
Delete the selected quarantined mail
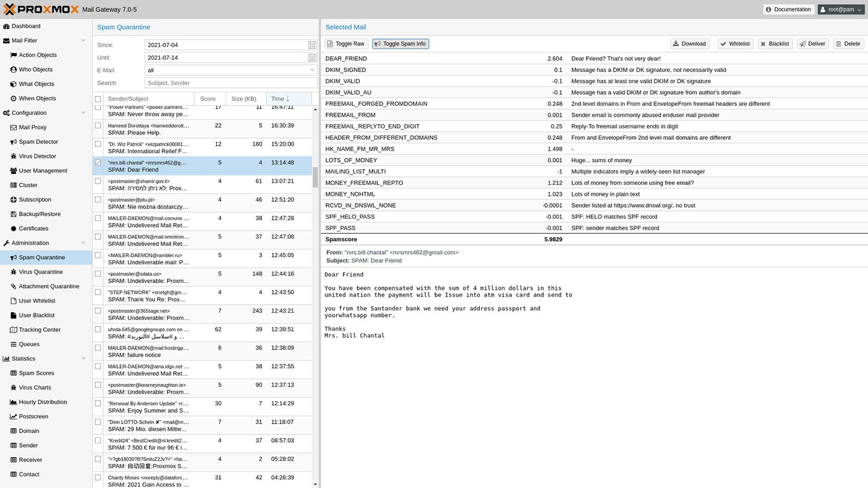(848, 43)
